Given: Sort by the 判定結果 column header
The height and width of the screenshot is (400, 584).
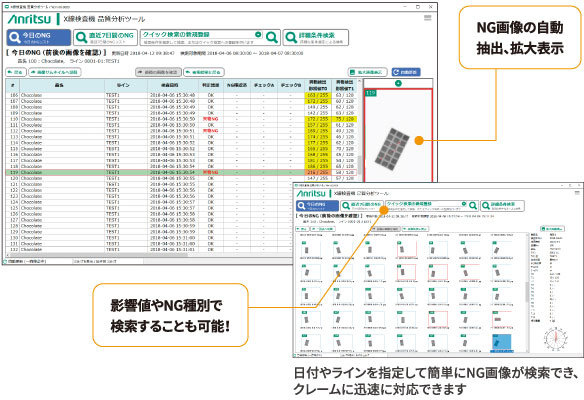Looking at the screenshot, I should coord(211,85).
